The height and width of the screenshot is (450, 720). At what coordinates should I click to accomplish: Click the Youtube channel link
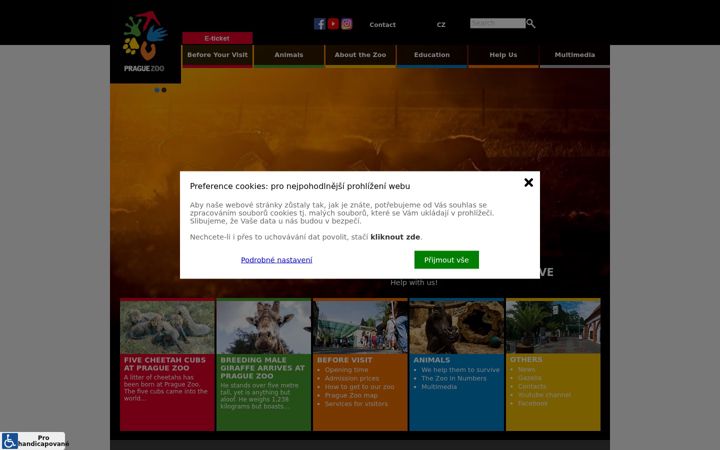pos(544,395)
